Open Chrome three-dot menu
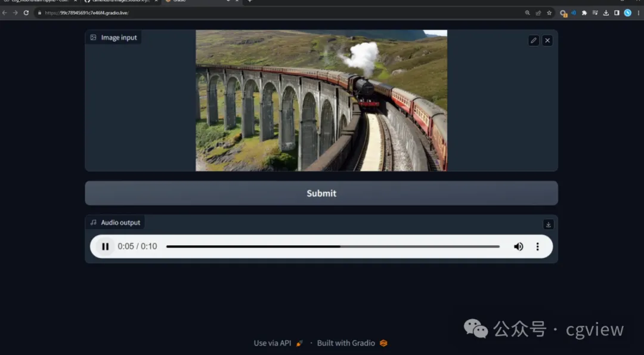This screenshot has height=355, width=644. (639, 13)
